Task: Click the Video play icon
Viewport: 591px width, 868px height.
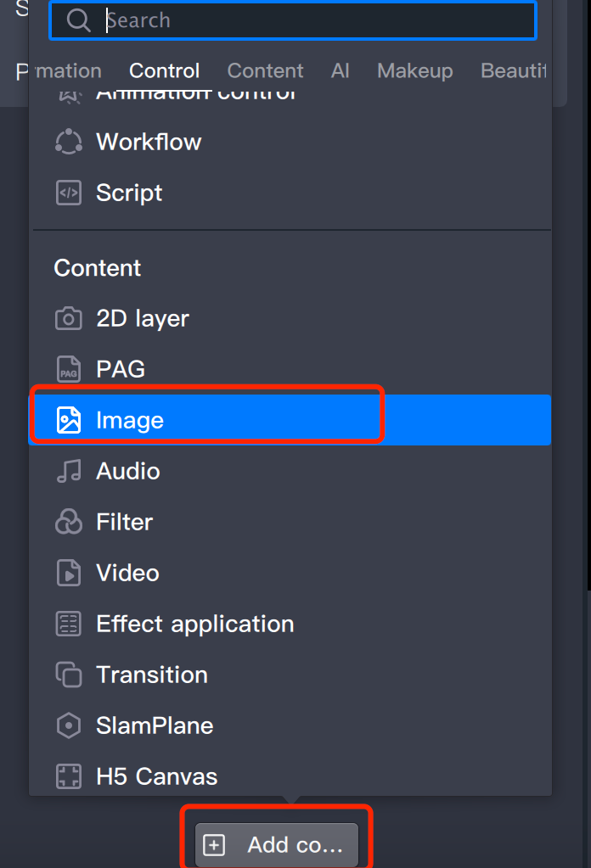Action: (68, 573)
